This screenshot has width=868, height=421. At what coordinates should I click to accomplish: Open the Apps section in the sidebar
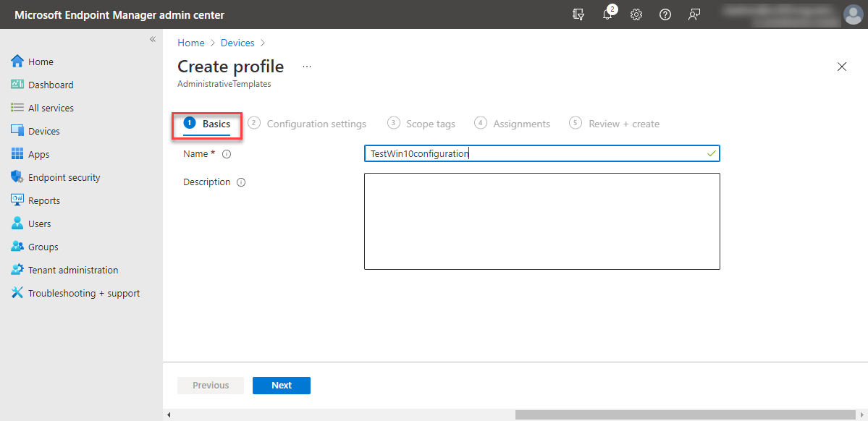41,153
